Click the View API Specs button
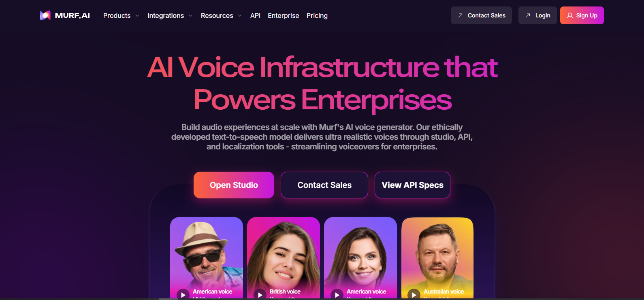 412,185
